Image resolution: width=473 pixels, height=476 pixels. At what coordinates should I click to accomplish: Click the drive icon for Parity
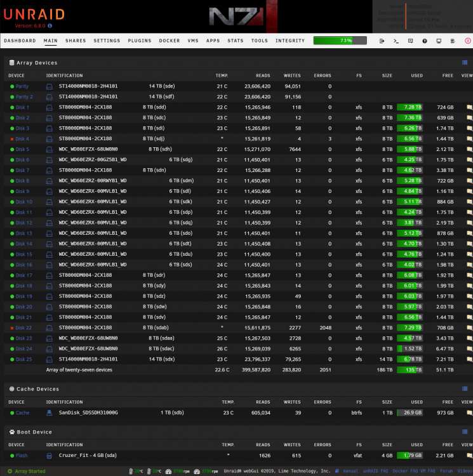pos(49,86)
